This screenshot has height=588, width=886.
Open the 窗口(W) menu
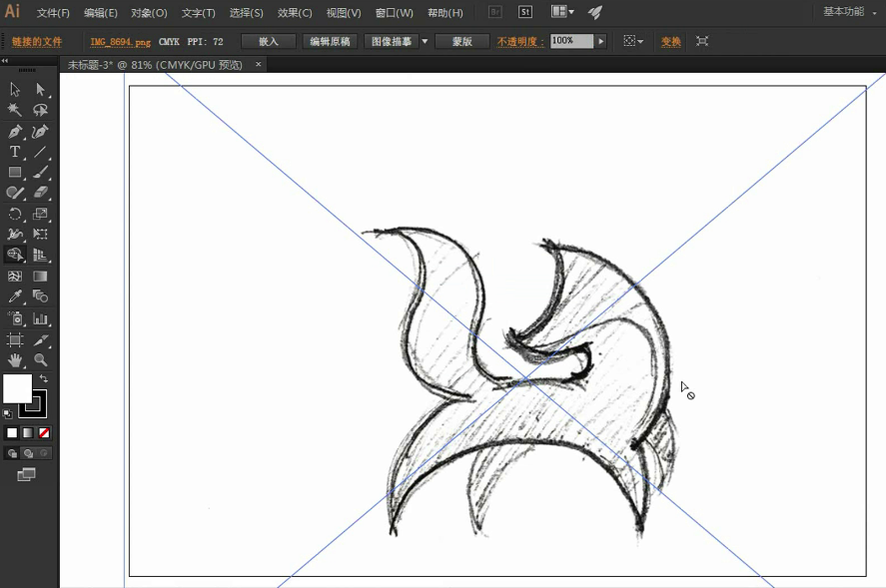pyautogui.click(x=394, y=12)
